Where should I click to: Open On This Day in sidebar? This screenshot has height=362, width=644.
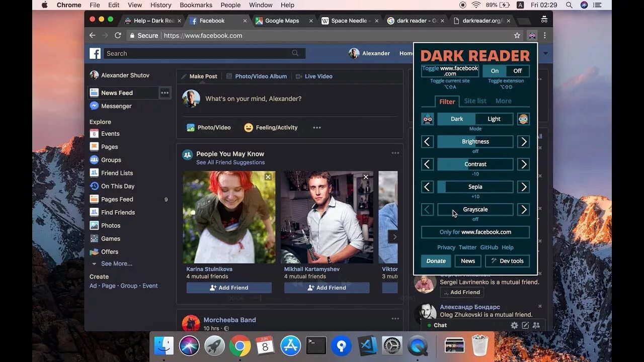pos(112,186)
